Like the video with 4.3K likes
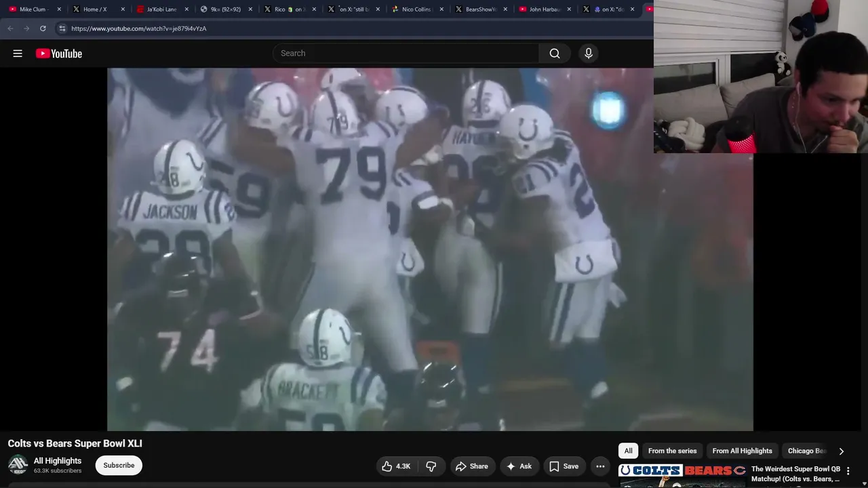 396,466
